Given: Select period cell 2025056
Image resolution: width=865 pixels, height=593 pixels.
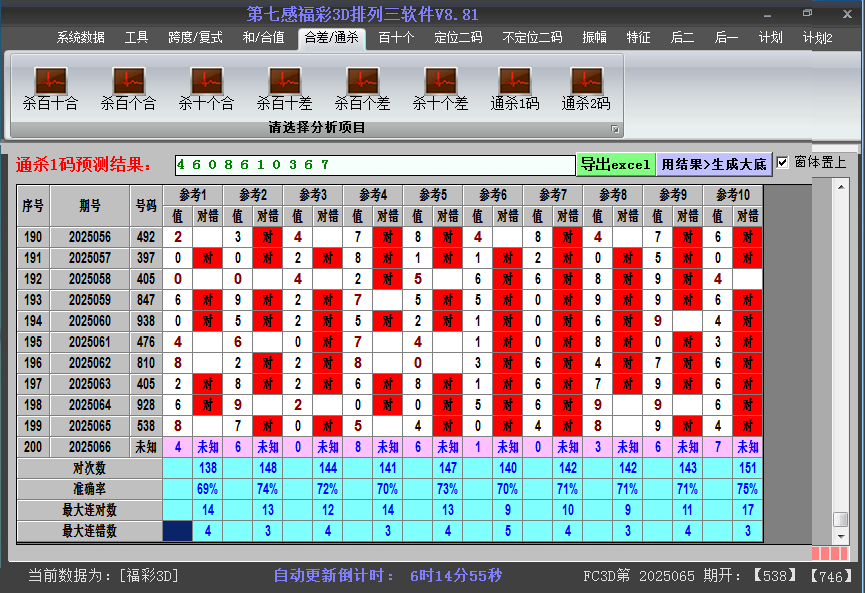Looking at the screenshot, I should 90,237.
